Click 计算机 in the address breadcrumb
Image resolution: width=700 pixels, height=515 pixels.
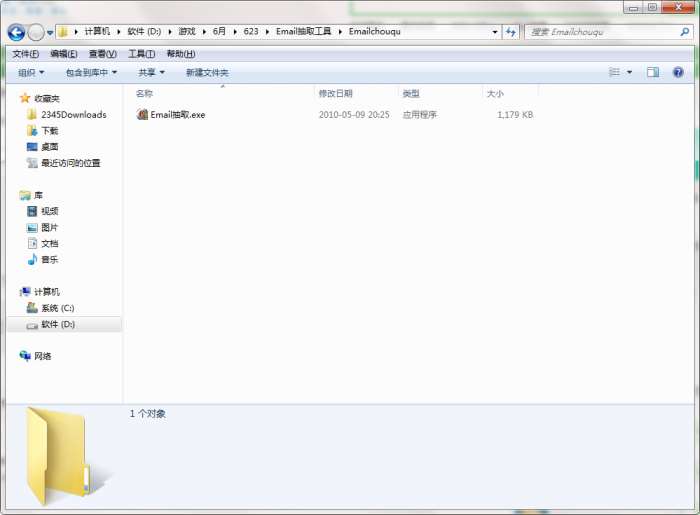[x=97, y=32]
